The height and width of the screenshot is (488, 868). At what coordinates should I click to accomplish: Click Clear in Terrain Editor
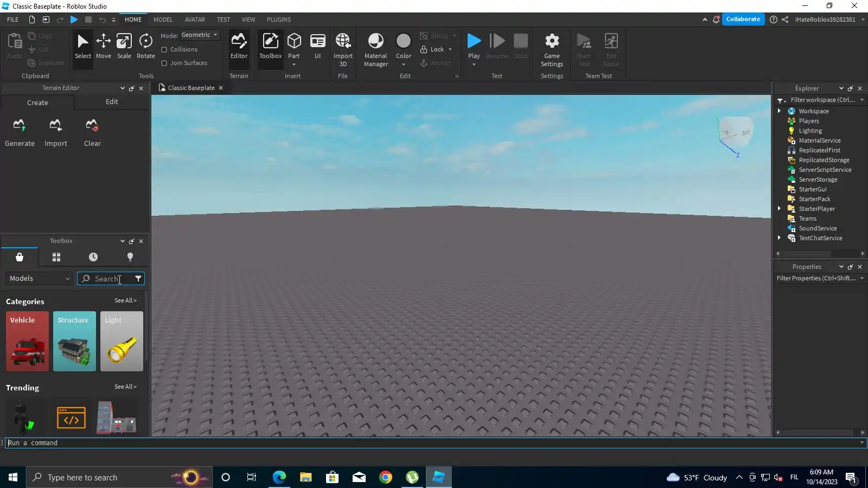pos(92,133)
